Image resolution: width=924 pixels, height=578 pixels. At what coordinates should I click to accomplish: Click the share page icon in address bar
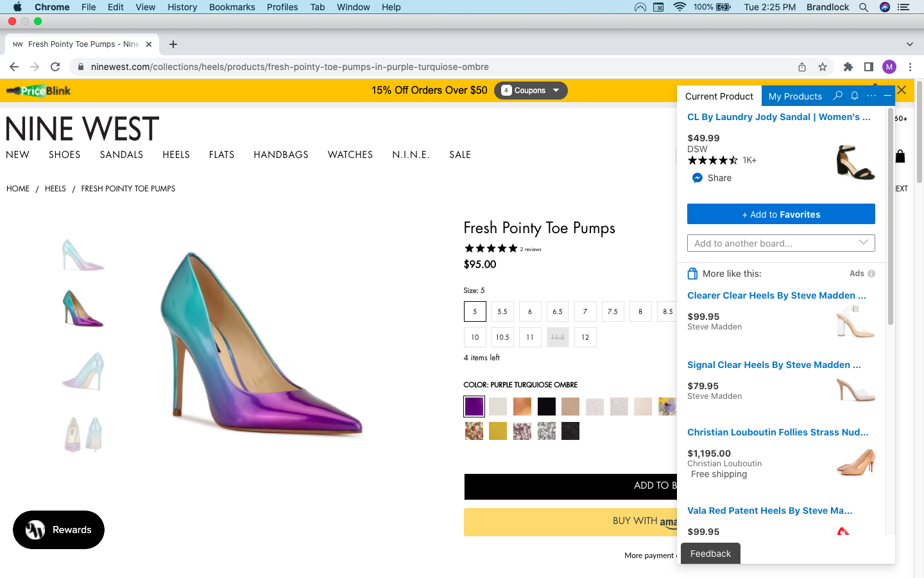tap(802, 67)
